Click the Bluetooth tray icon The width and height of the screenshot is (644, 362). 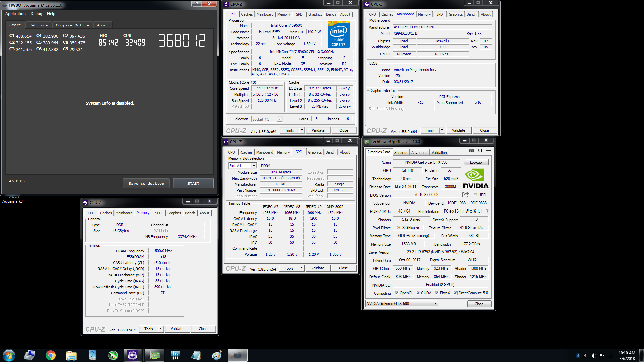(578, 356)
